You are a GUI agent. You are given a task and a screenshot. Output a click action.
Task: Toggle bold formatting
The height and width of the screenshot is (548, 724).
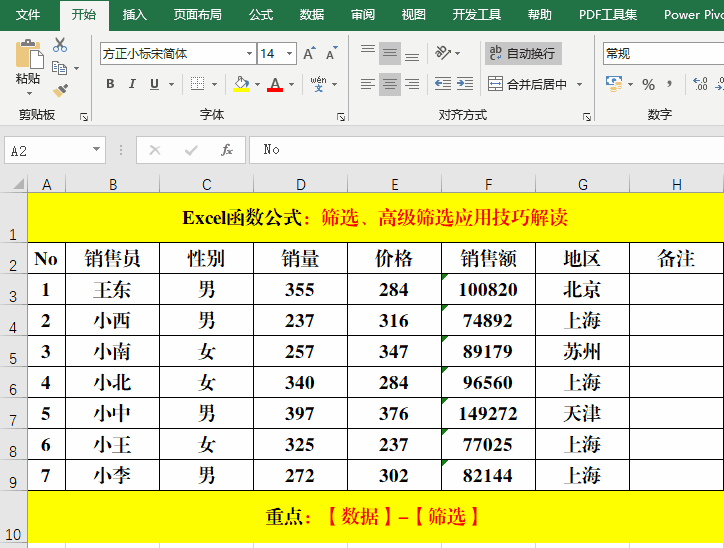tap(110, 84)
